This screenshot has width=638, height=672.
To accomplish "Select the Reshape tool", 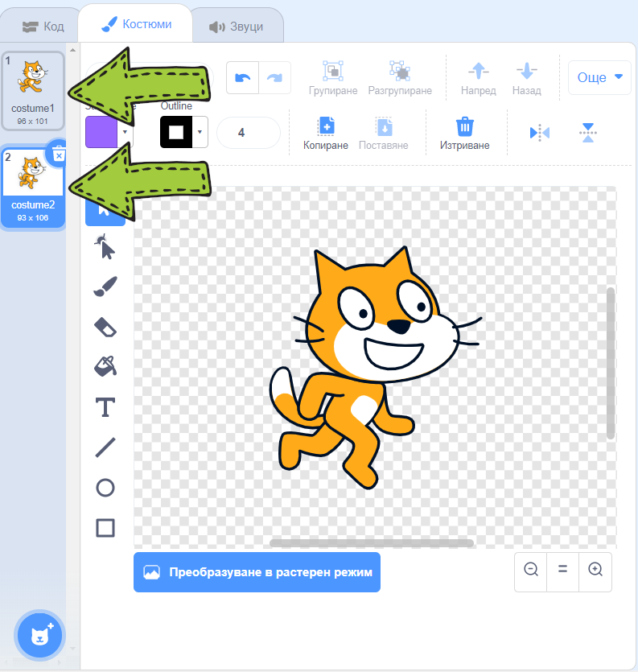I will coord(105,246).
